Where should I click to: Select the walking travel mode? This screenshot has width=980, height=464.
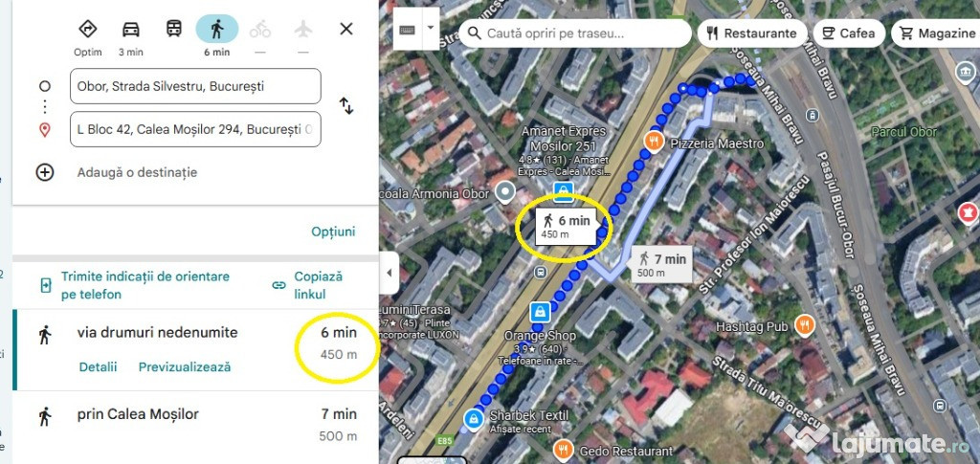tap(217, 29)
